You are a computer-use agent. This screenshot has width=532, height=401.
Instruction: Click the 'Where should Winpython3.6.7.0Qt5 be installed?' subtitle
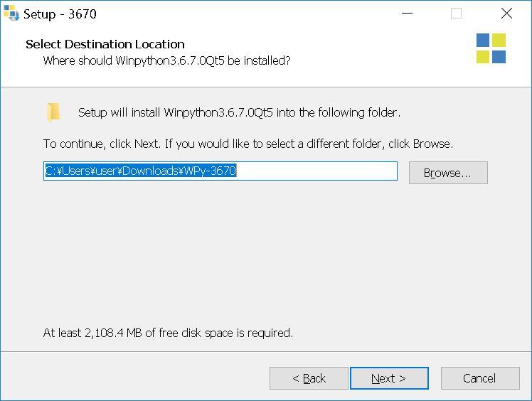167,60
